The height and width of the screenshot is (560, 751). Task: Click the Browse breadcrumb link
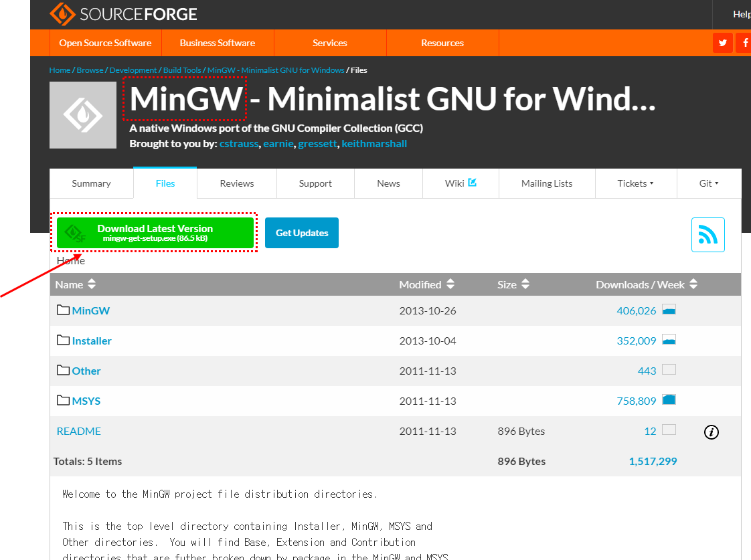click(x=90, y=70)
